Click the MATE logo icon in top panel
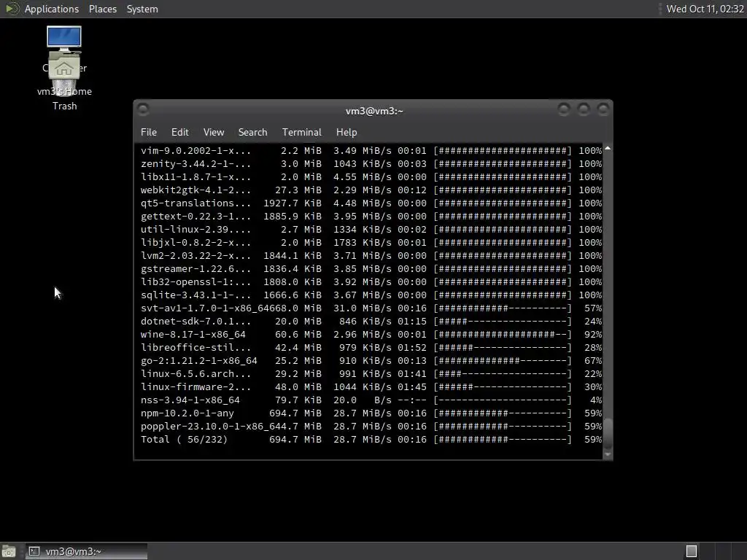 [12, 9]
